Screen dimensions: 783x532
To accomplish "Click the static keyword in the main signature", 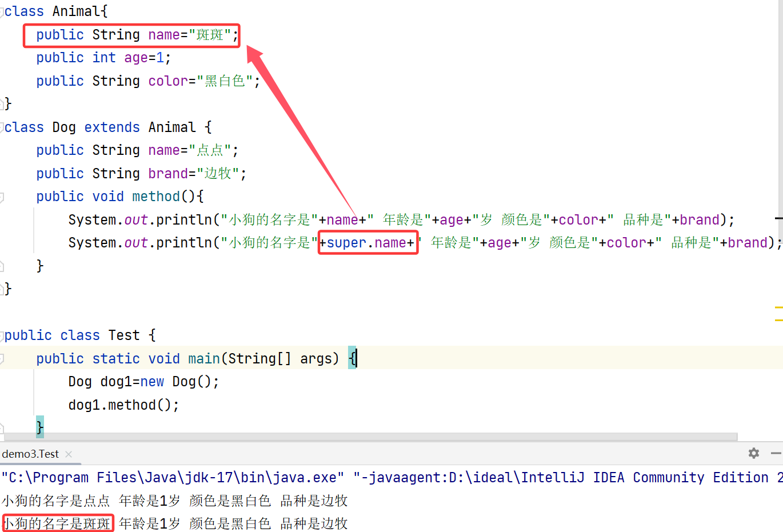I will (x=116, y=359).
